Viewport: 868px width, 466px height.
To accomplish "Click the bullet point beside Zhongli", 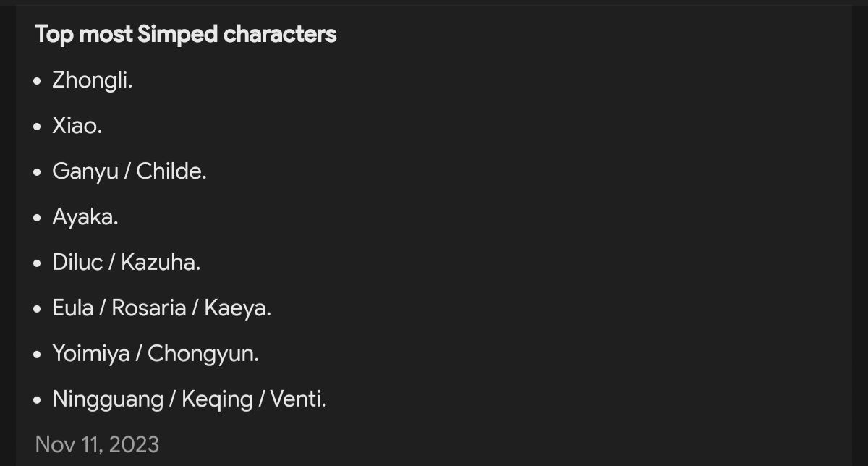I will click(38, 82).
